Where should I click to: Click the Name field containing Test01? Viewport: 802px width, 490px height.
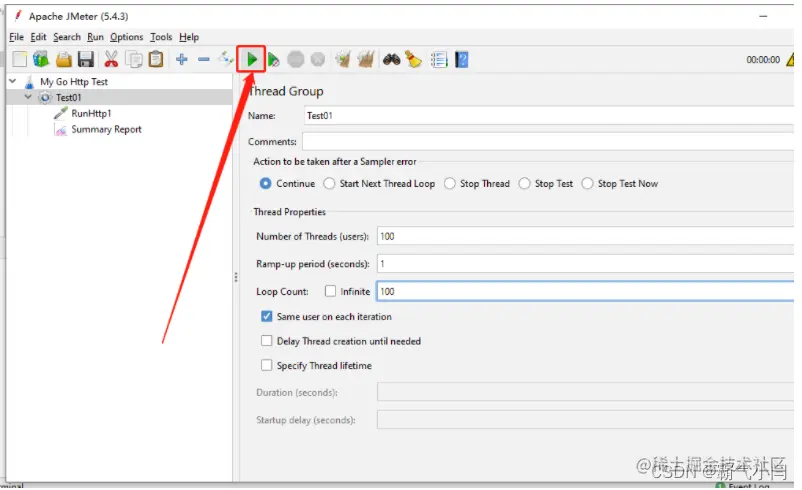click(x=549, y=116)
